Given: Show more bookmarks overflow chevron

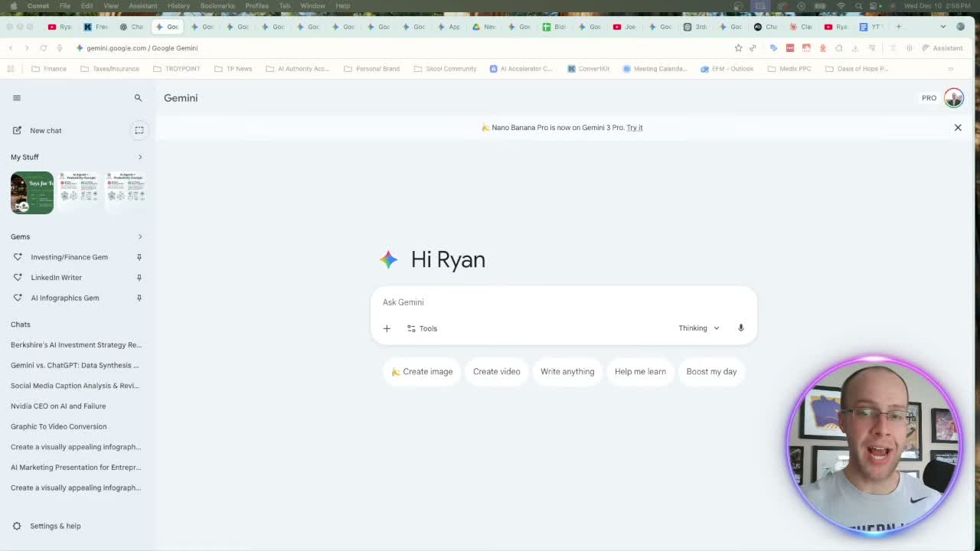Looking at the screenshot, I should click(950, 69).
